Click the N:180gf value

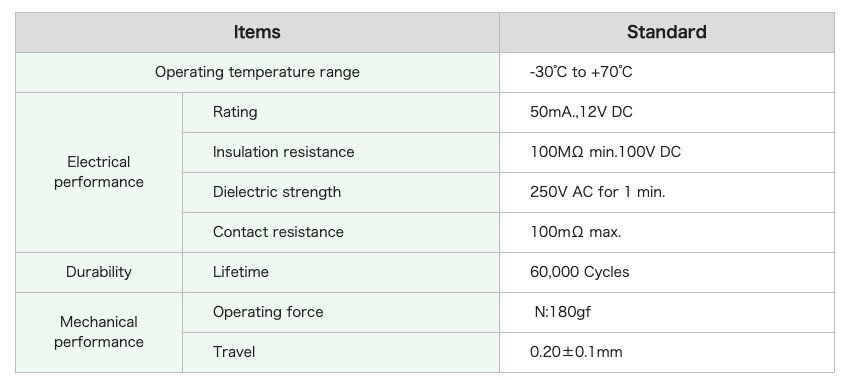(x=563, y=312)
